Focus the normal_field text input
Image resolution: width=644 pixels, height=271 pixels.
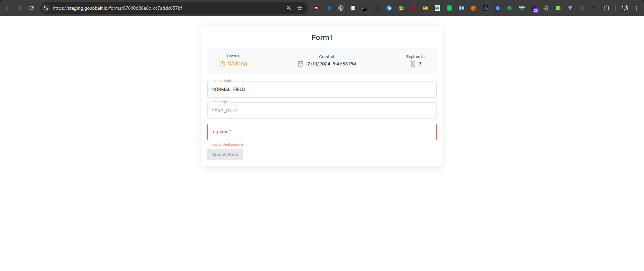tap(322, 89)
